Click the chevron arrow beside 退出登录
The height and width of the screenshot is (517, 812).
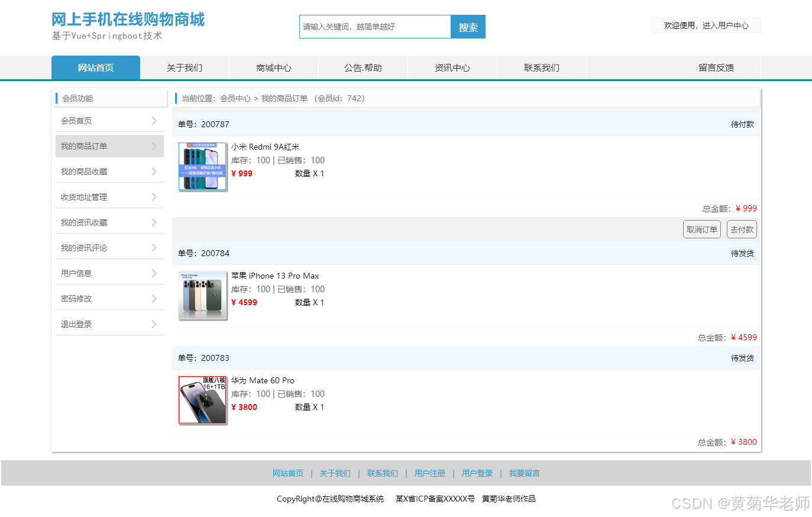click(x=154, y=324)
